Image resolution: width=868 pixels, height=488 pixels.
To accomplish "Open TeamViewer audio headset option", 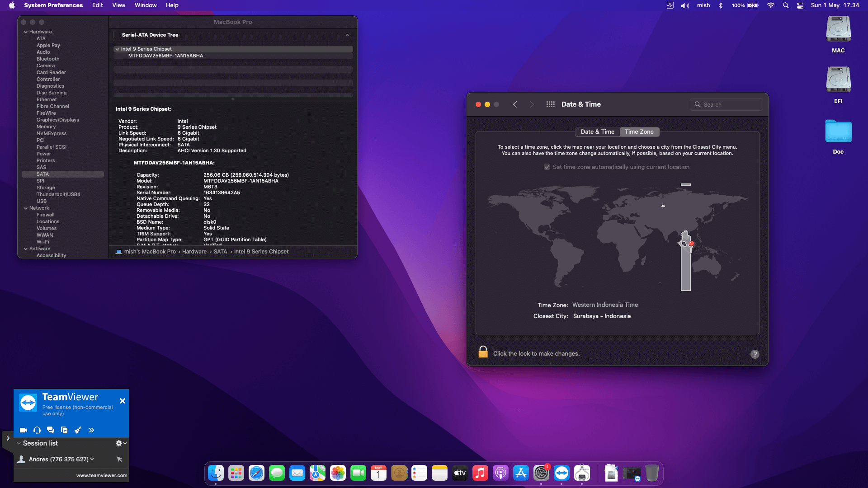I will pyautogui.click(x=37, y=430).
